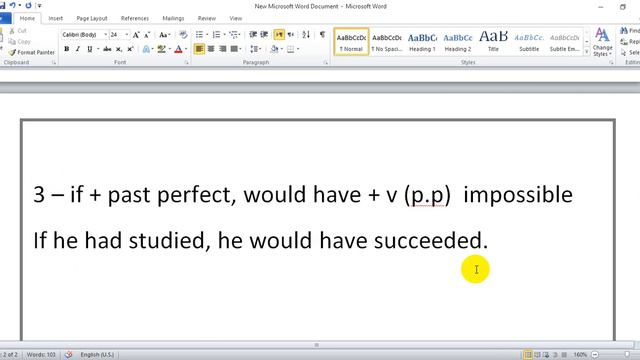Open the Borders dropdown arrow
640x360 pixels.
[298, 49]
